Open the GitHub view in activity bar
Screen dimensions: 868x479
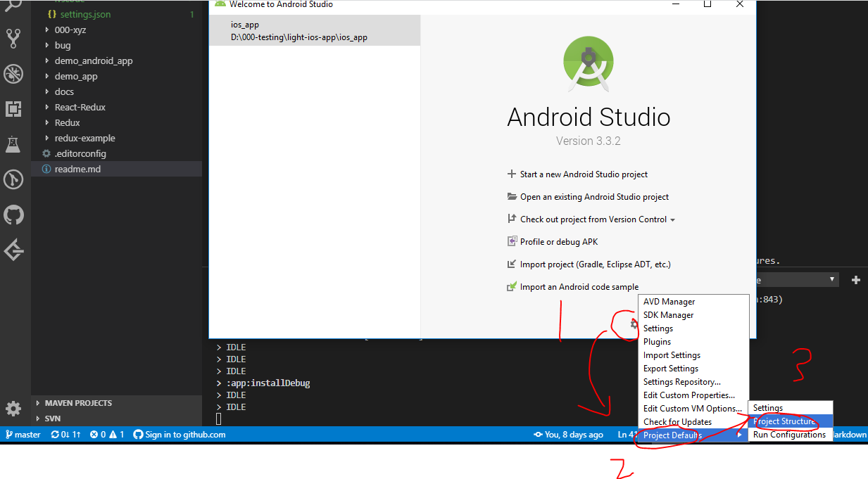[13, 215]
